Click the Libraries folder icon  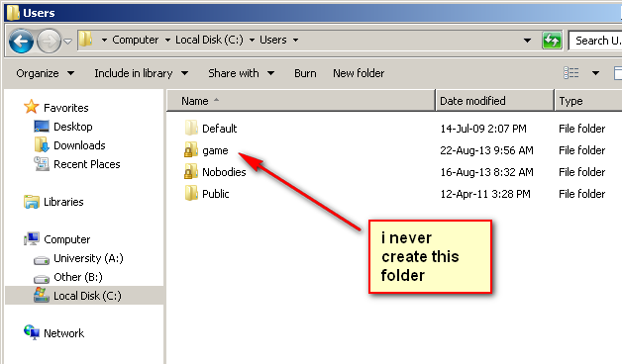tap(32, 202)
